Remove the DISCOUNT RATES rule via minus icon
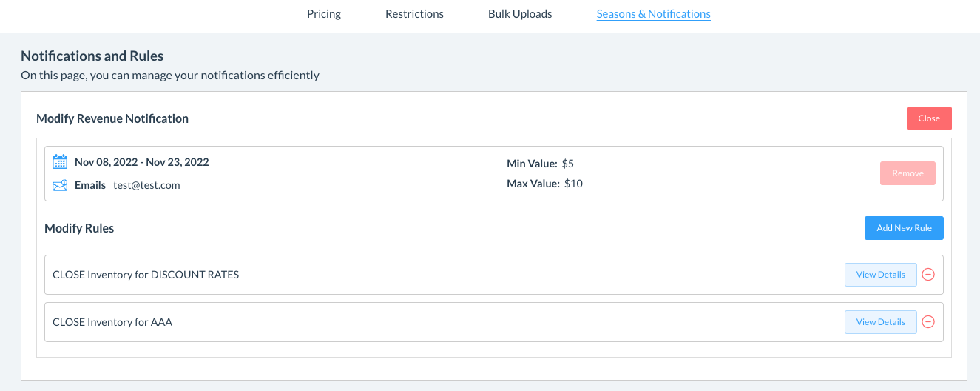 coord(929,275)
